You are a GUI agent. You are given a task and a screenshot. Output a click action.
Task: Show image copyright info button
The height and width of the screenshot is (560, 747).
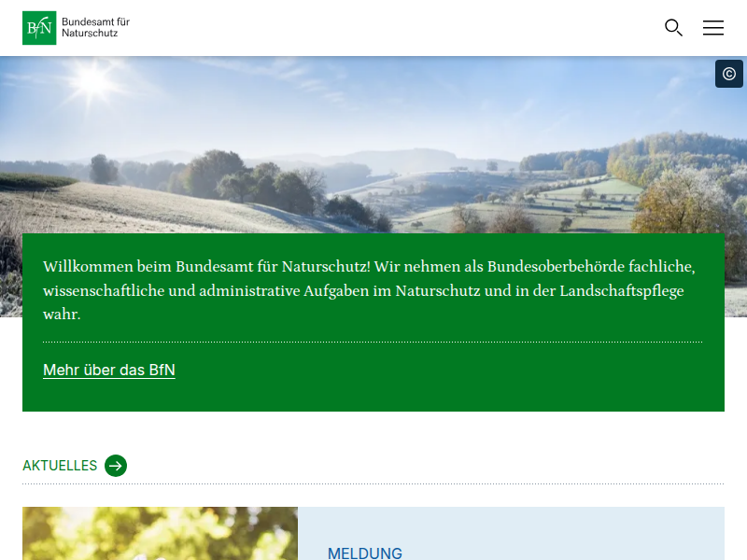point(728,74)
